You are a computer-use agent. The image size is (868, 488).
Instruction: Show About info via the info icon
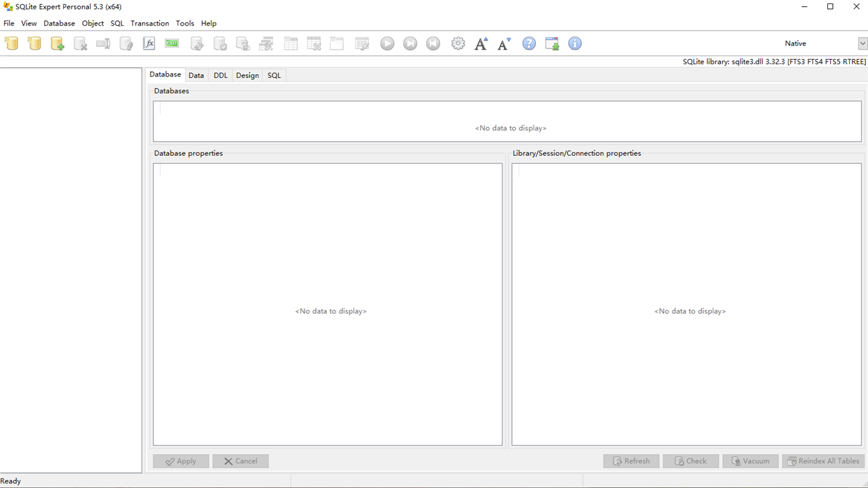pyautogui.click(x=574, y=43)
